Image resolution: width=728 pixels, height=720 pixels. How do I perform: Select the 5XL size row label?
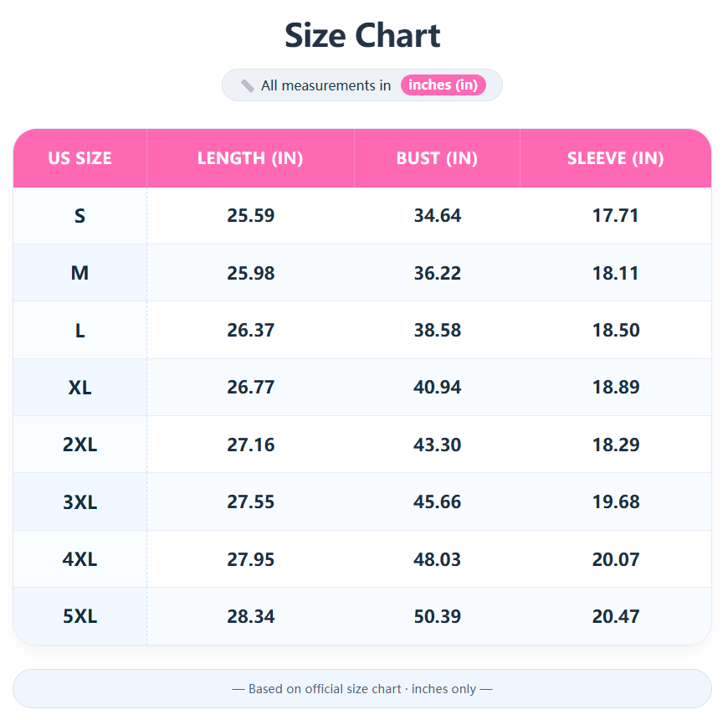click(79, 617)
